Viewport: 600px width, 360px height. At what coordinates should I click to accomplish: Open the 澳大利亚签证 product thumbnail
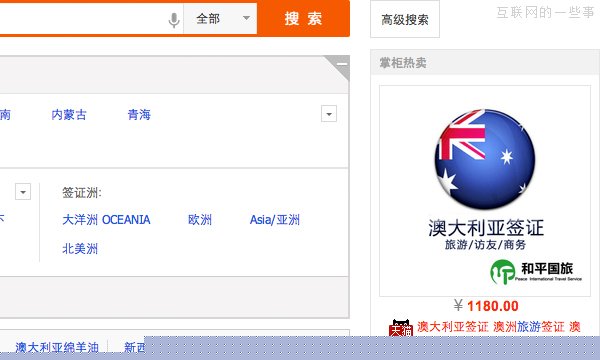click(485, 191)
